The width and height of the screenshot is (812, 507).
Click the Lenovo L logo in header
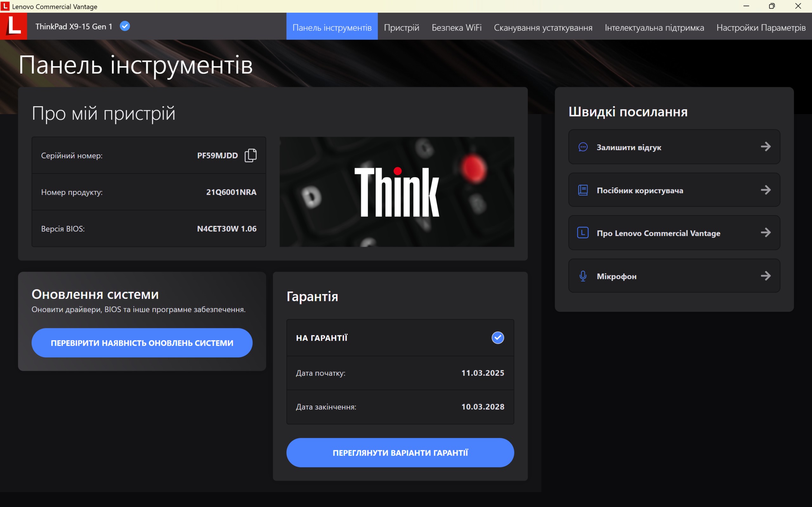coord(13,26)
